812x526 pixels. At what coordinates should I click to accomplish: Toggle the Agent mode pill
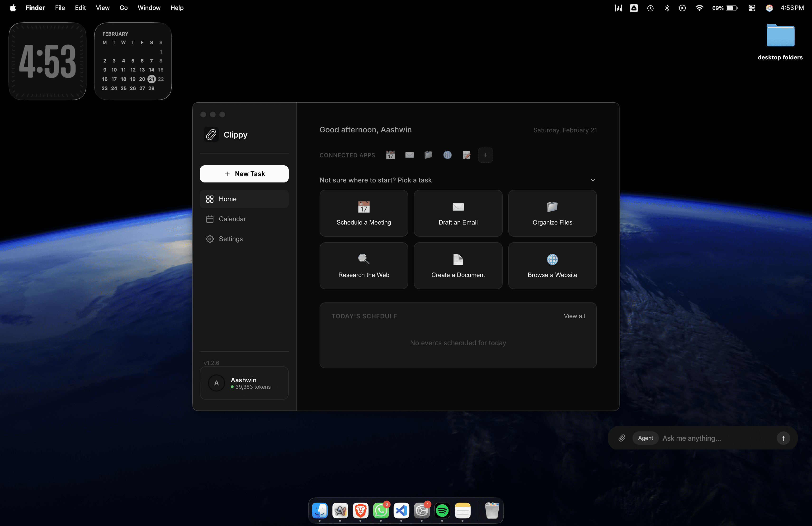pos(645,438)
